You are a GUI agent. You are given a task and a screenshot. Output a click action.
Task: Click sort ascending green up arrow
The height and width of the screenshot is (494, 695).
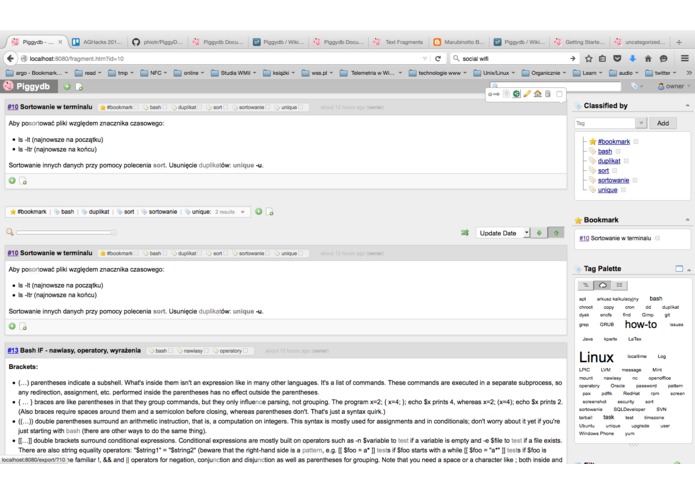click(556, 233)
